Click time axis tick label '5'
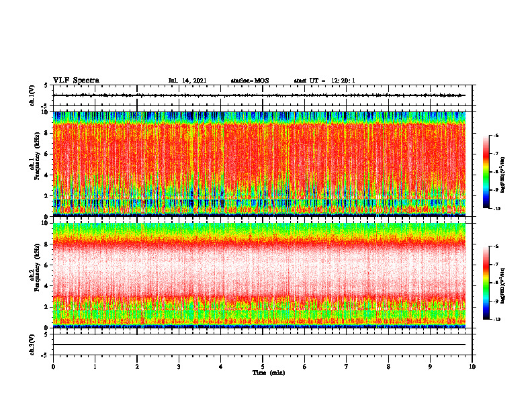Viewport: 532px width, 411px height. tap(263, 367)
